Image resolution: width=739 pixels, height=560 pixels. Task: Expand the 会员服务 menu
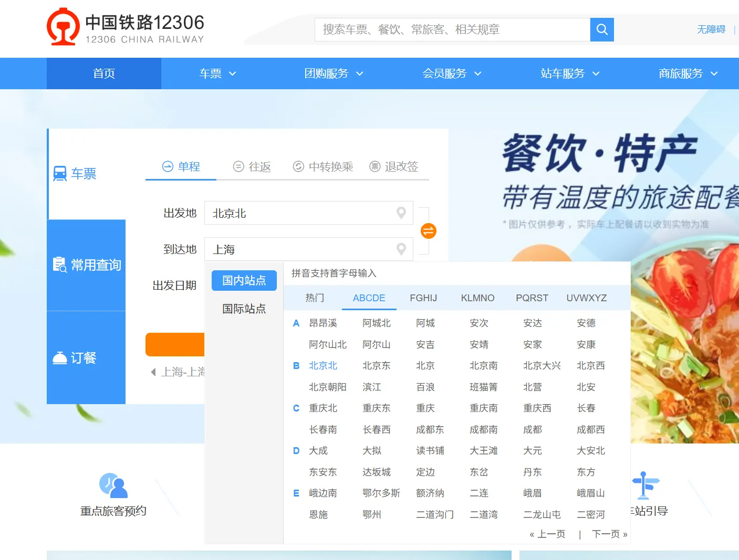point(452,73)
